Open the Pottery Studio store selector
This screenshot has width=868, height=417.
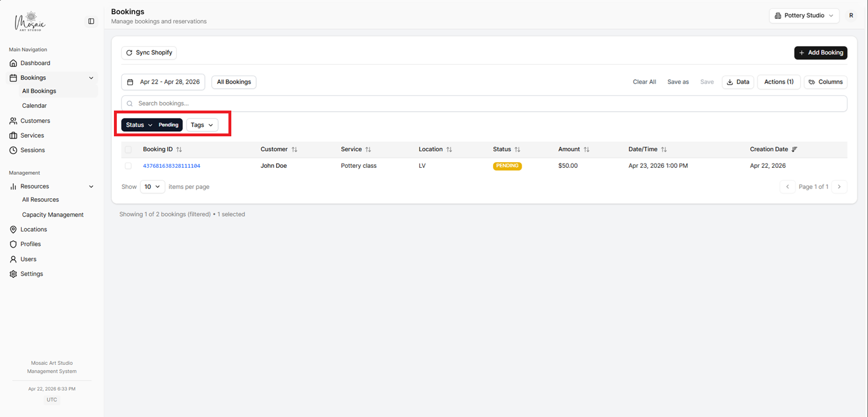coord(804,15)
